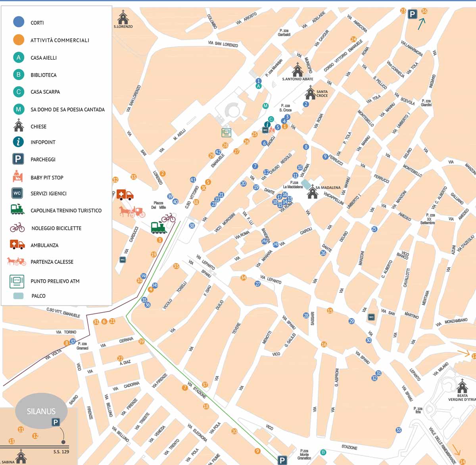The image size is (476, 465).
Task: Click the Beata Vergine d'Itria church icon
Action: point(462,386)
